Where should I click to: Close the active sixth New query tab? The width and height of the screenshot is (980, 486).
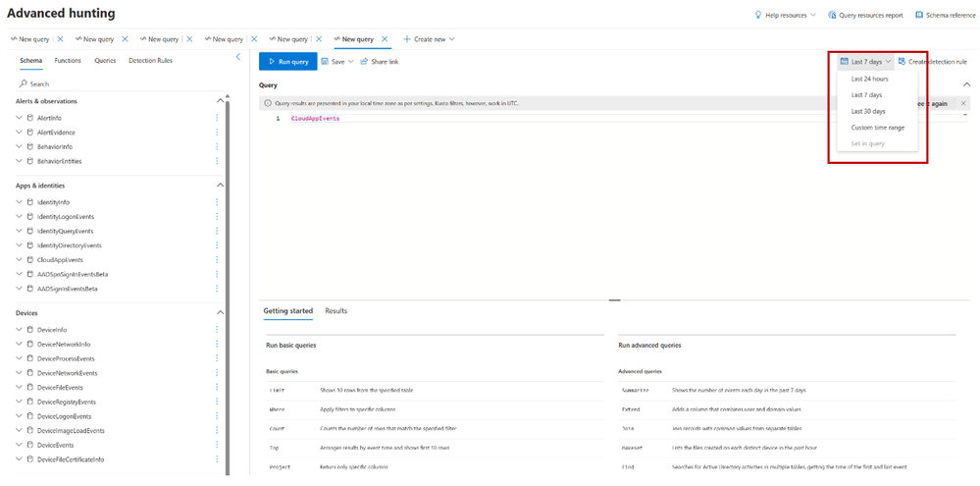[x=385, y=38]
